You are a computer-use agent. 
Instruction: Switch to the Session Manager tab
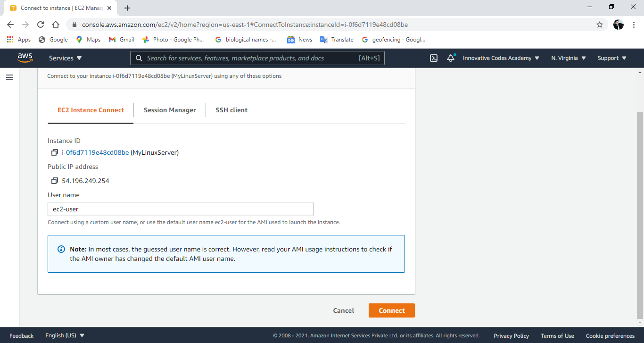click(x=170, y=110)
